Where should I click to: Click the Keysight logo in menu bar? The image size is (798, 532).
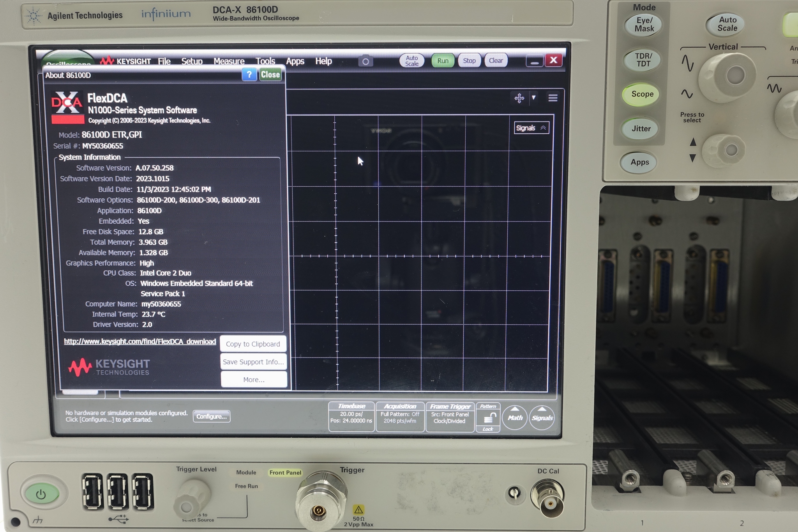tap(125, 61)
